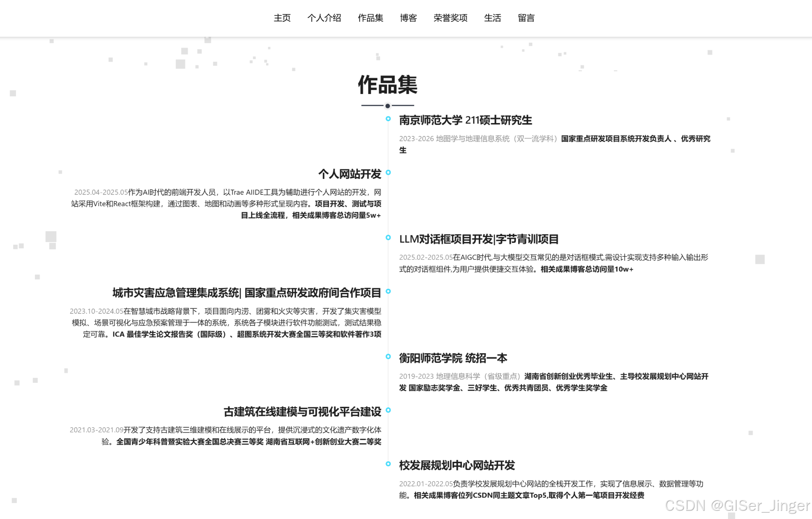812x519 pixels.
Task: Click heading 古建筑在线建模与可视化平台建设
Action: [302, 412]
